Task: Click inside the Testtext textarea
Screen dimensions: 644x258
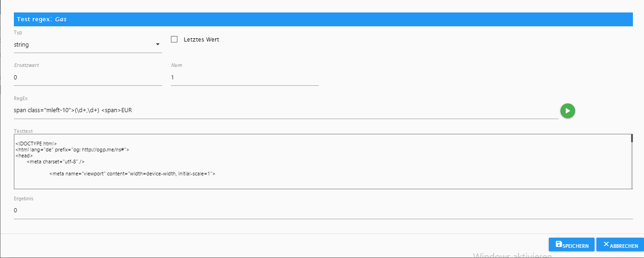Action: pos(322,162)
